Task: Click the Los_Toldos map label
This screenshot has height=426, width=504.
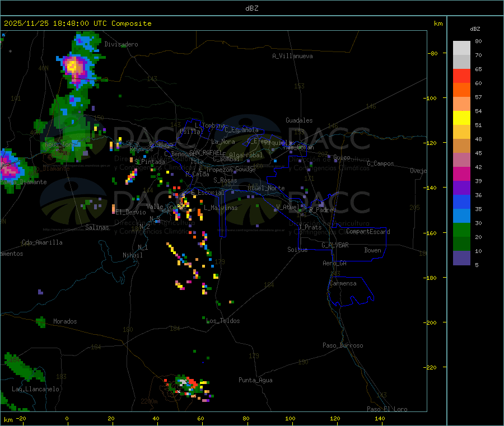Action: tap(223, 321)
